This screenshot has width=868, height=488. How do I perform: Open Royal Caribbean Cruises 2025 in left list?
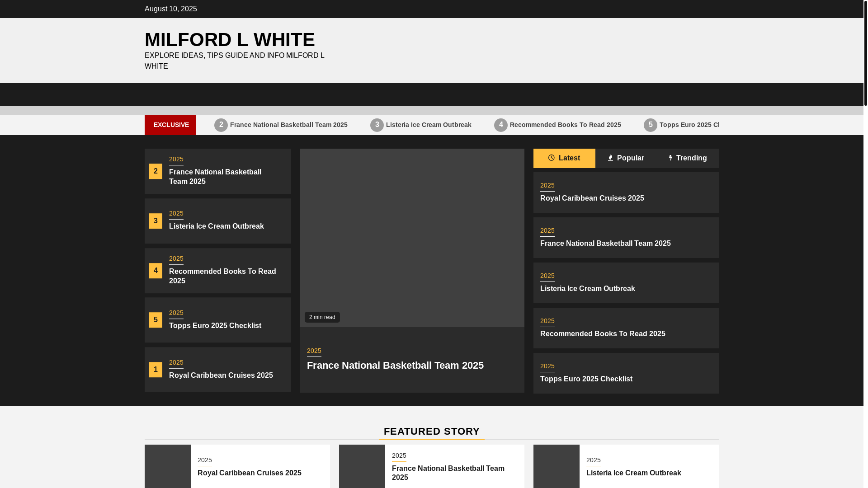pyautogui.click(x=221, y=375)
